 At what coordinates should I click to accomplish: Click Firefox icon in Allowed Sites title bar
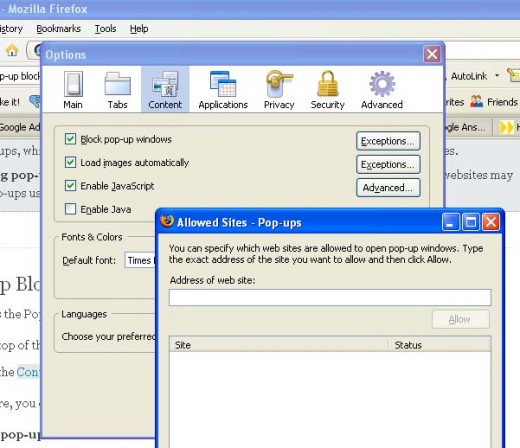point(167,221)
